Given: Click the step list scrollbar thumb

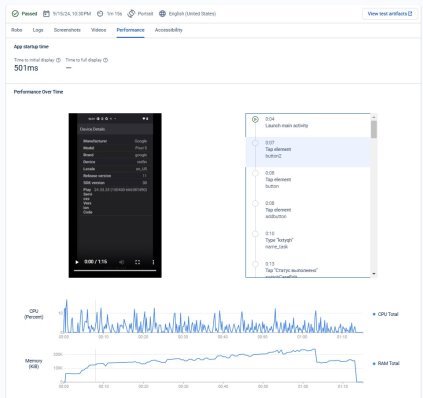Looking at the screenshot, I should click(x=374, y=129).
